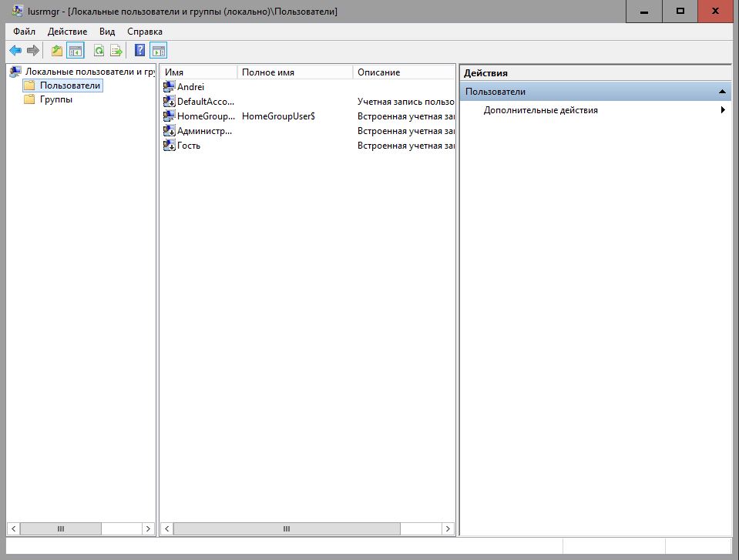Open the Вид menu
739x560 pixels.
pyautogui.click(x=107, y=32)
